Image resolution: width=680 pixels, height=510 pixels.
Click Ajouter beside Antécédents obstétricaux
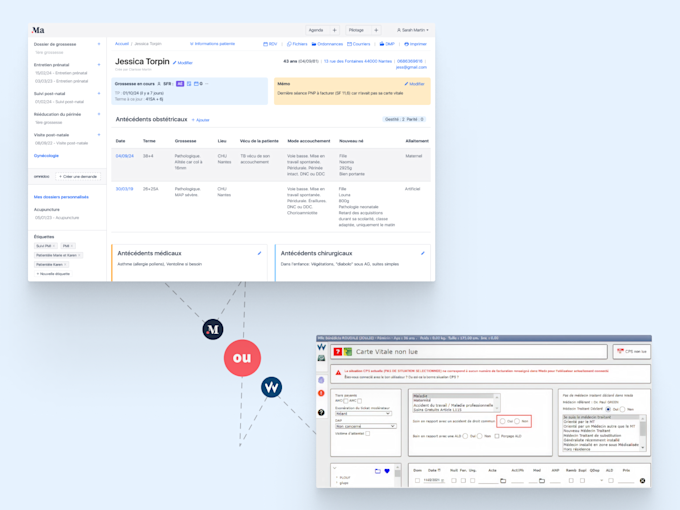coord(200,120)
